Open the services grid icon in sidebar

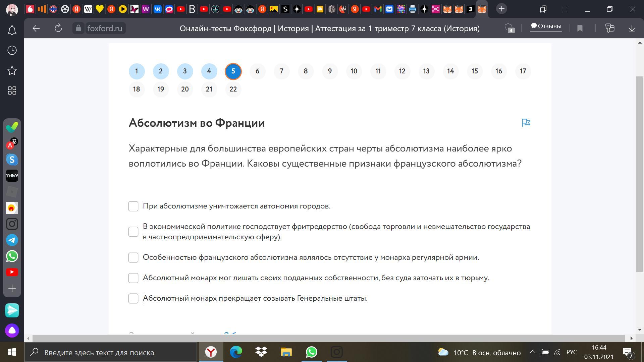click(x=12, y=90)
